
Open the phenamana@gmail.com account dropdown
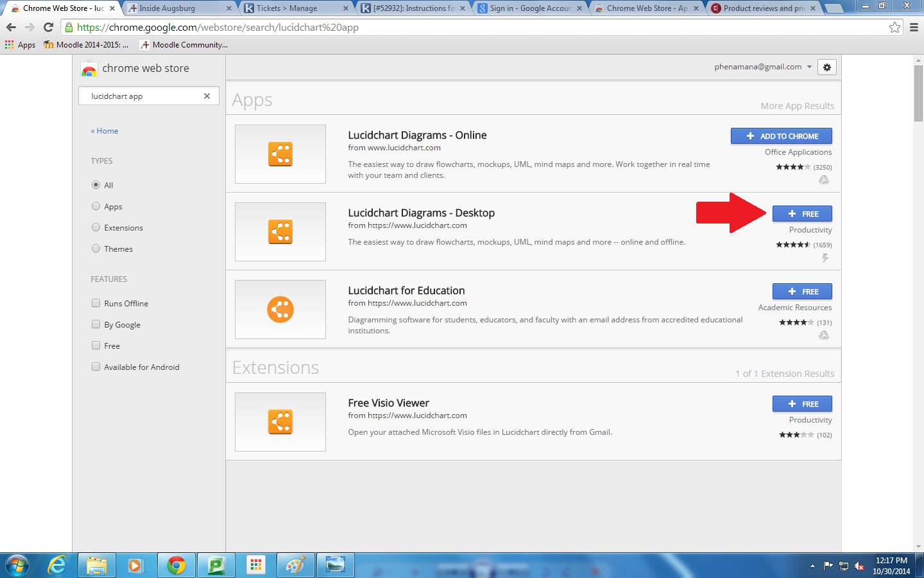[x=763, y=67]
